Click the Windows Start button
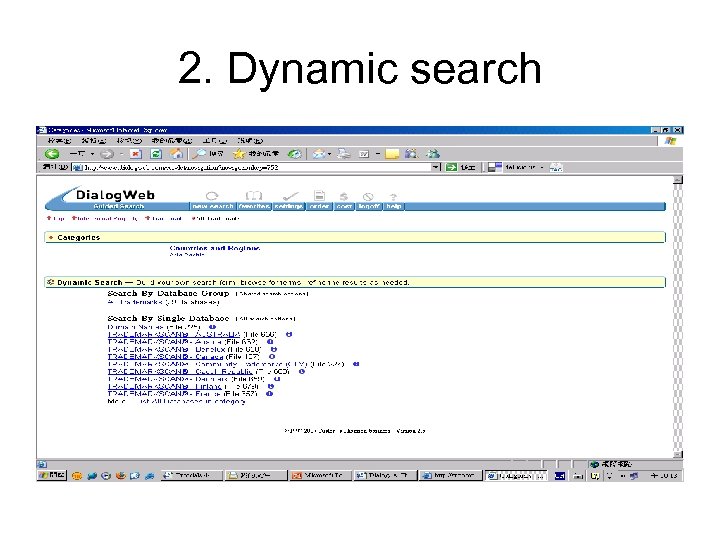This screenshot has width=720, height=540. (52, 475)
